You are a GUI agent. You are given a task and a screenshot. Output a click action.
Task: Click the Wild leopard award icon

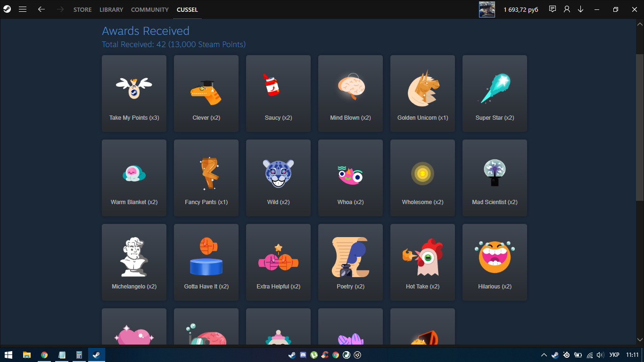[278, 173]
